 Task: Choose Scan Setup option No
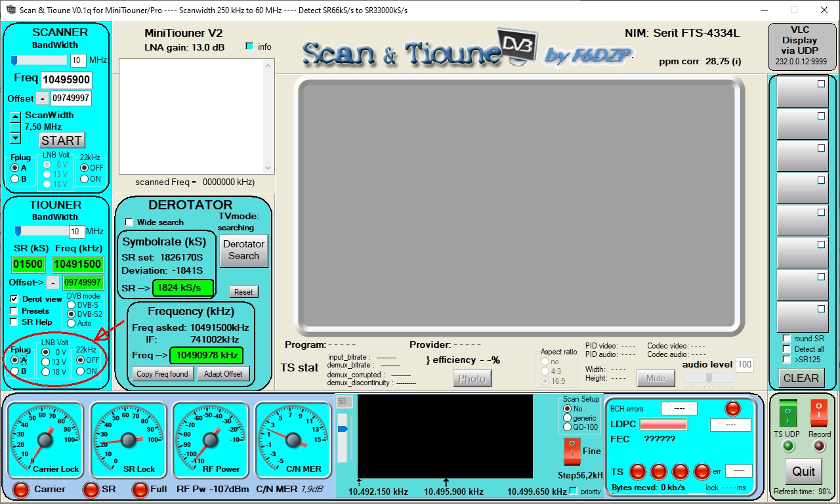568,409
